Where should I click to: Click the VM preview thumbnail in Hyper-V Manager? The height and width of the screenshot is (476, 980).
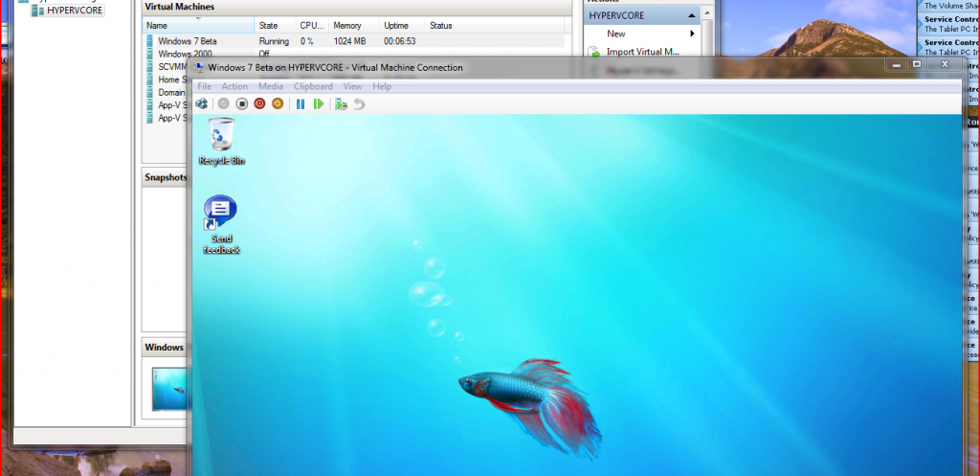pos(170,389)
